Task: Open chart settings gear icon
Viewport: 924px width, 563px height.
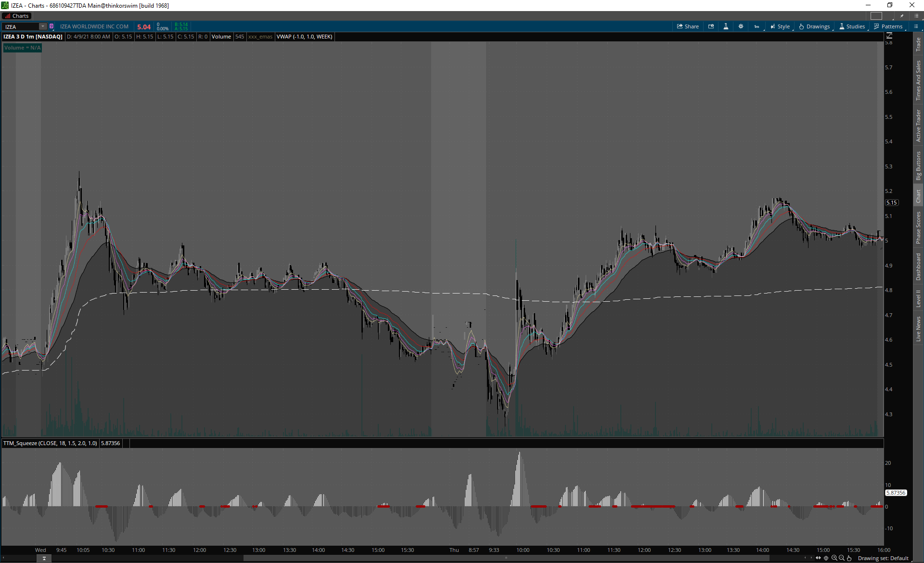Action: coord(741,26)
